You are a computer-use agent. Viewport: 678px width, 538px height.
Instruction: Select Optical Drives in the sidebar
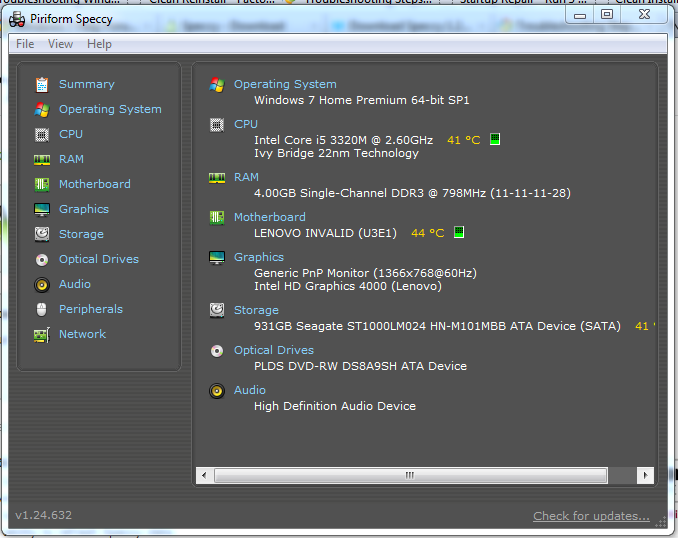tap(99, 259)
